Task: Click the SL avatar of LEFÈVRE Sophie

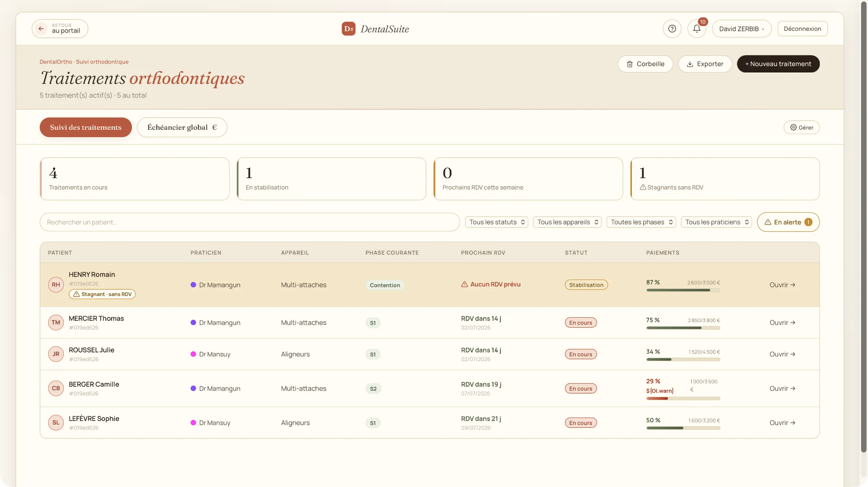Action: click(56, 423)
